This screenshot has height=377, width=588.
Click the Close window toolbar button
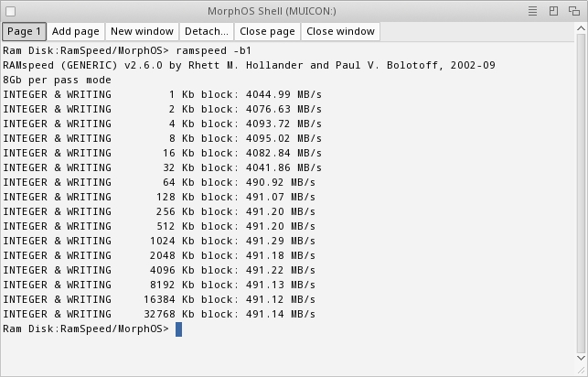click(340, 31)
